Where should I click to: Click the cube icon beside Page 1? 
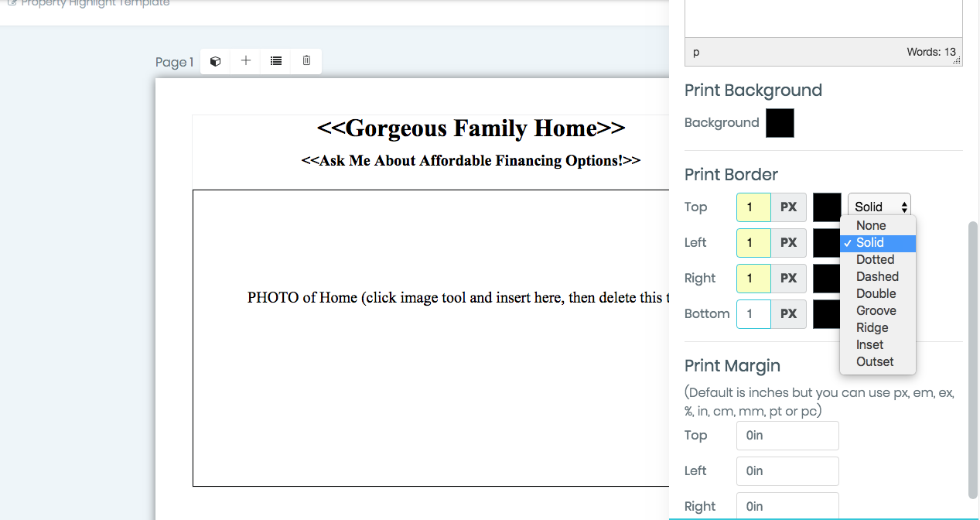[x=216, y=61]
